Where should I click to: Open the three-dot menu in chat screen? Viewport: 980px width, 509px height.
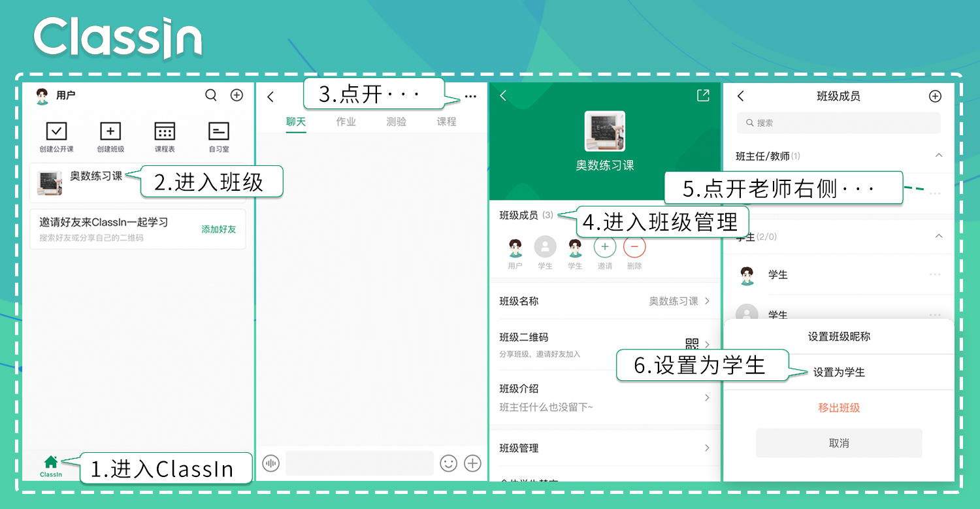(x=470, y=97)
